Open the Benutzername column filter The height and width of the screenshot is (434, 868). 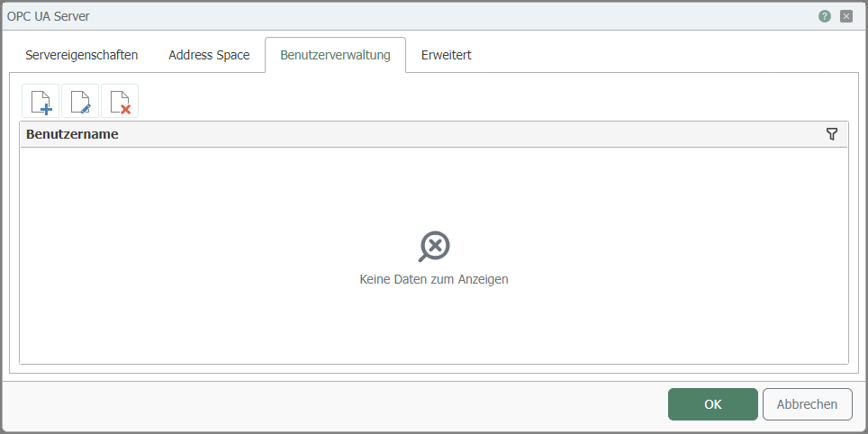point(831,134)
